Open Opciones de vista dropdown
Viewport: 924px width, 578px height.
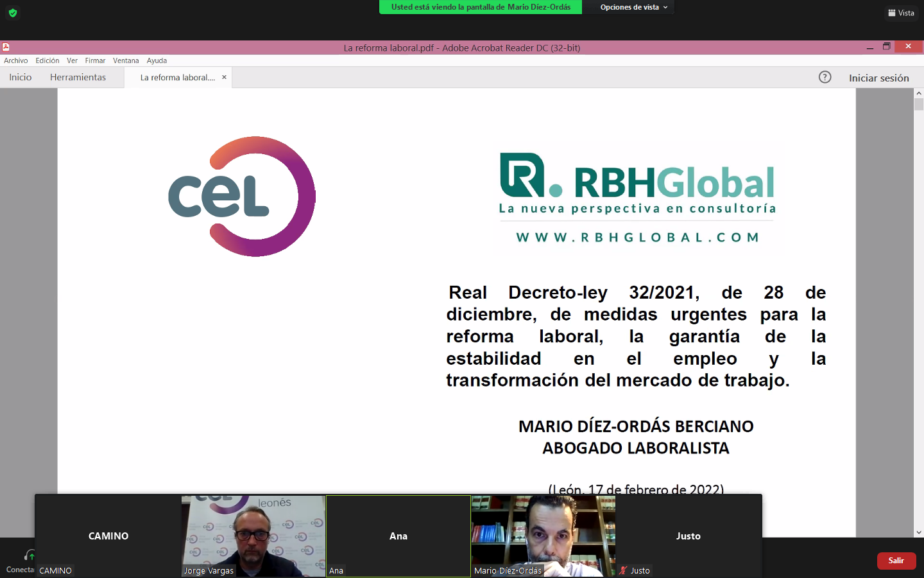click(634, 7)
